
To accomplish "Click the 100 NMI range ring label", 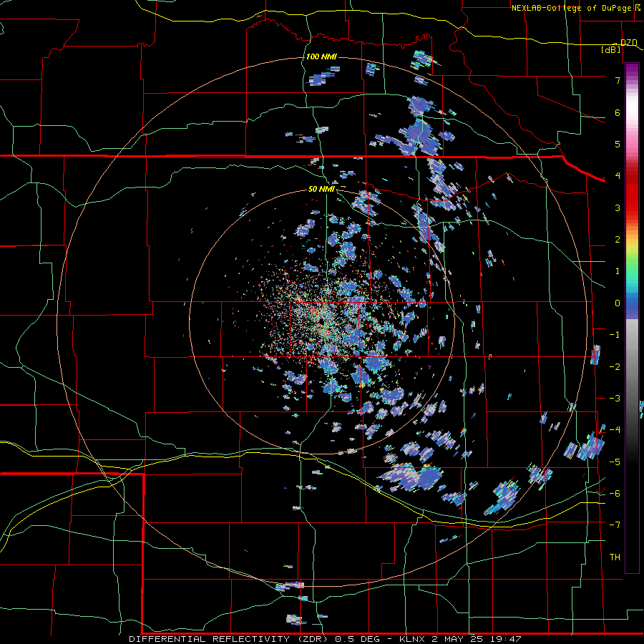I will [x=321, y=57].
